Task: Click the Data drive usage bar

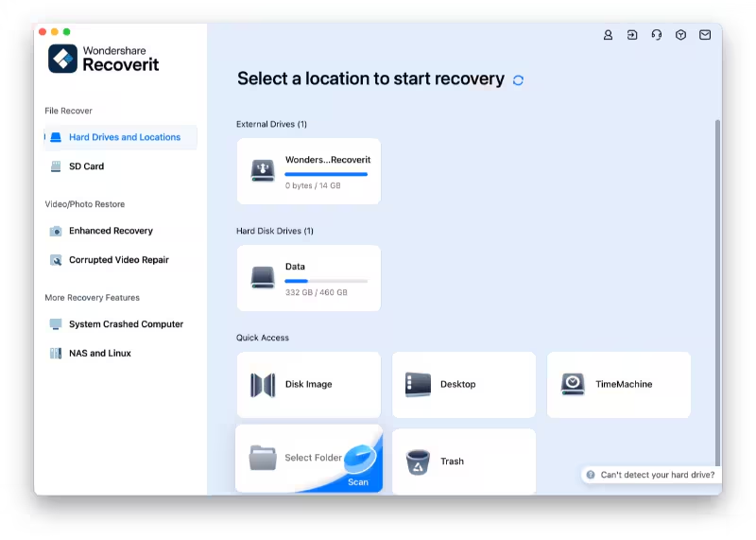Action: [x=326, y=281]
